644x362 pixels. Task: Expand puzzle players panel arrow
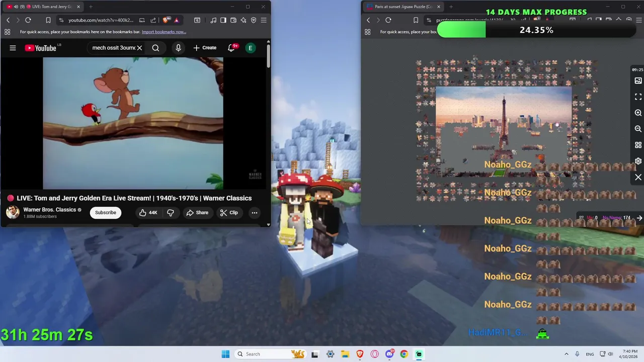click(639, 218)
